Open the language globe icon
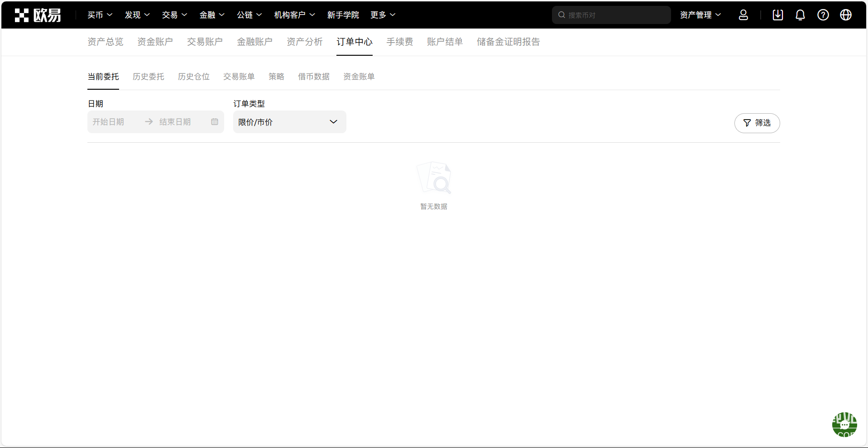Image resolution: width=868 pixels, height=448 pixels. pos(846,15)
